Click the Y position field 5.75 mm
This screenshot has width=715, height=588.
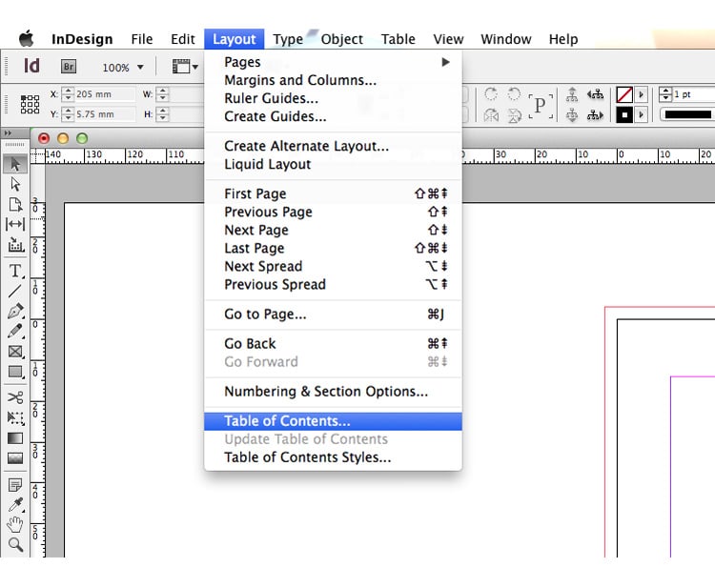click(x=105, y=114)
